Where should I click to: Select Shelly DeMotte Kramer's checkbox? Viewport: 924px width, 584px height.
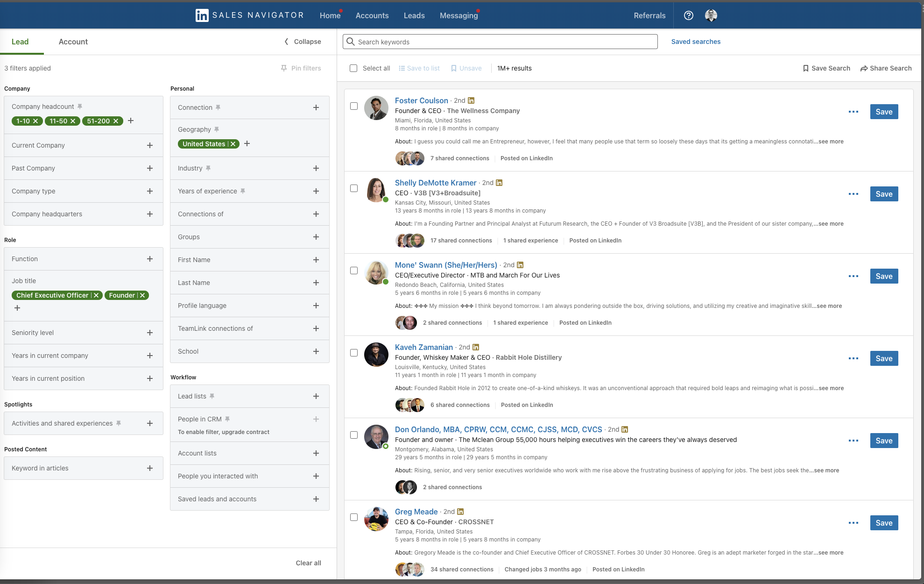[x=354, y=188]
